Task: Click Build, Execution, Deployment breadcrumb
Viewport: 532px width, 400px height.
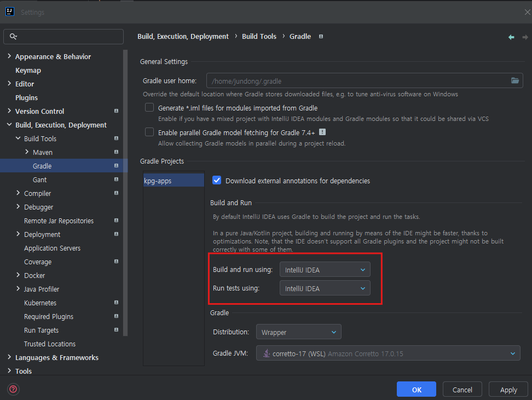Action: click(x=183, y=36)
